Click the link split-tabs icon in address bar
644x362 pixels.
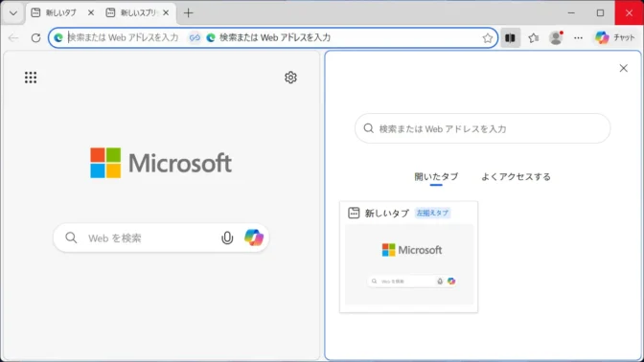click(x=195, y=37)
